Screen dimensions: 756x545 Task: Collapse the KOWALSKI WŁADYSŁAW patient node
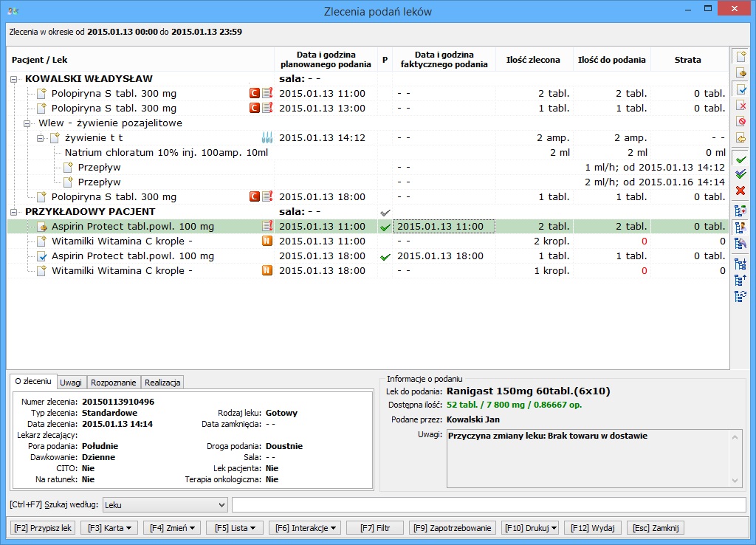click(15, 78)
